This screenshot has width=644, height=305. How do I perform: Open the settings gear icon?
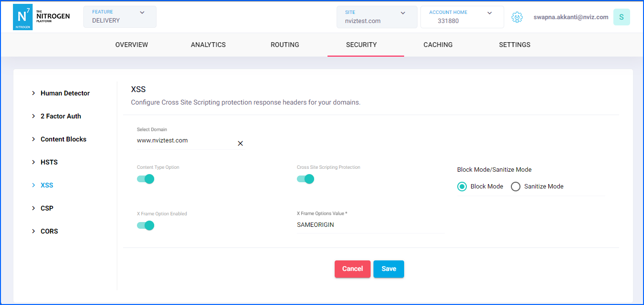(517, 17)
